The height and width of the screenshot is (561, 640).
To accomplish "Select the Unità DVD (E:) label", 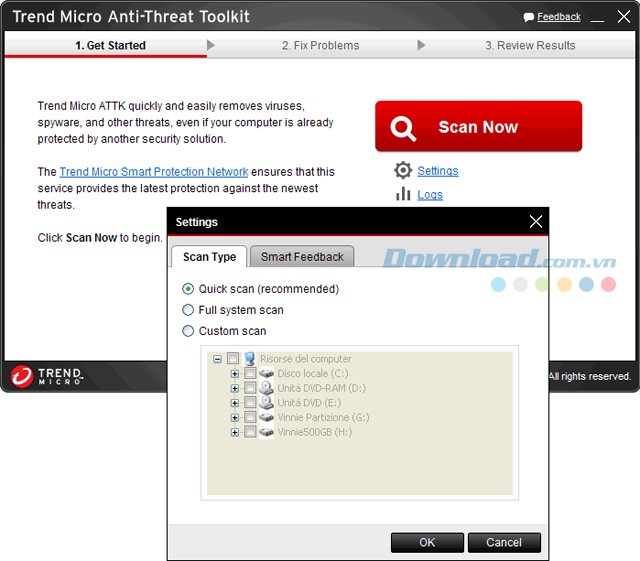I will pos(309,403).
